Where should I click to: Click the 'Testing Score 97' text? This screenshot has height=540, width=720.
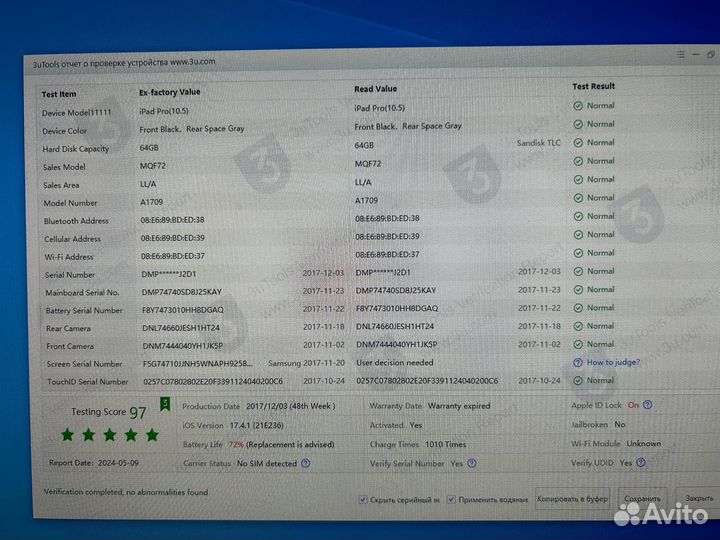coord(109,412)
